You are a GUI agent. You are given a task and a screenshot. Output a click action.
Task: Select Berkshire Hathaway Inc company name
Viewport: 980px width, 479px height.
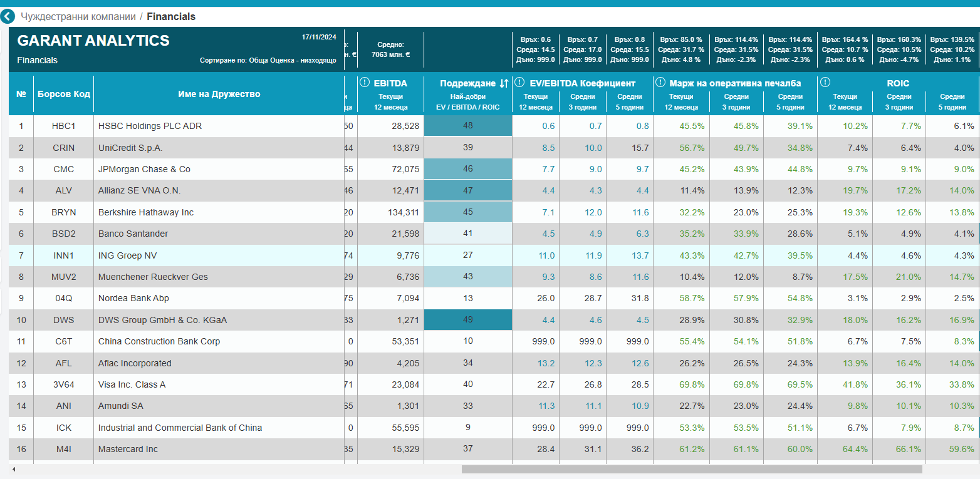146,212
